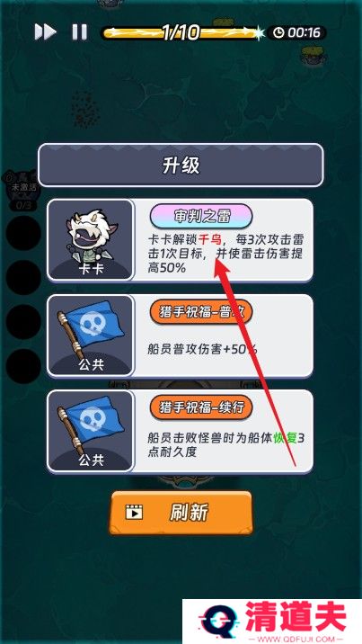Tap the clock timer icon
The image size is (362, 644).
279,32
